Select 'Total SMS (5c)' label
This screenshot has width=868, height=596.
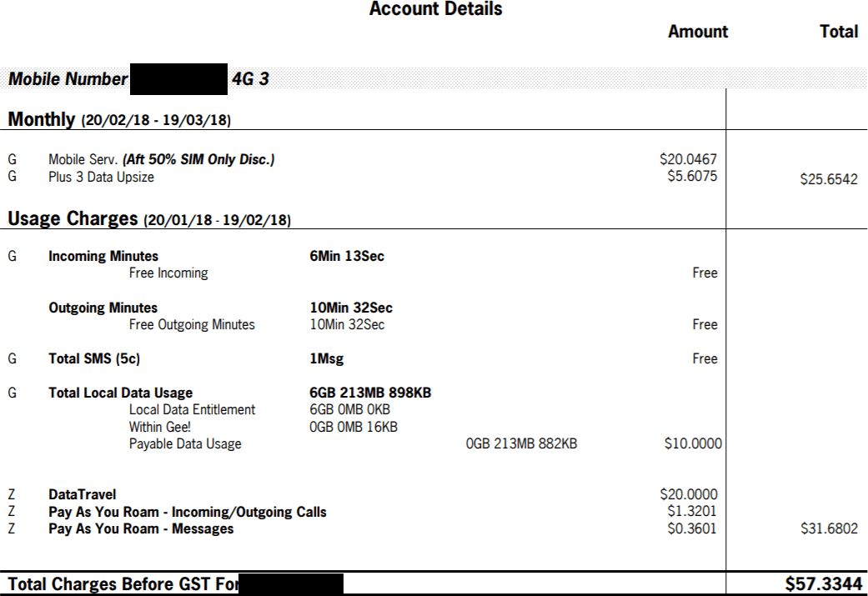[94, 358]
